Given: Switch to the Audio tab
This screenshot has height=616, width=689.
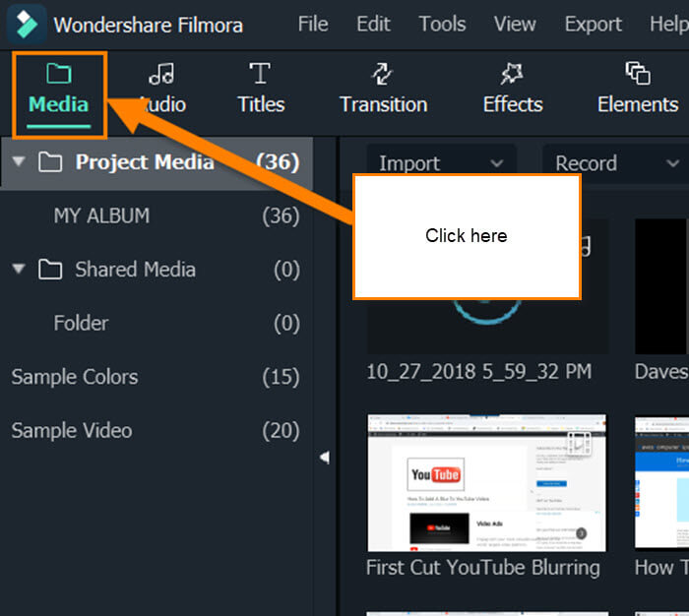Looking at the screenshot, I should 161,88.
